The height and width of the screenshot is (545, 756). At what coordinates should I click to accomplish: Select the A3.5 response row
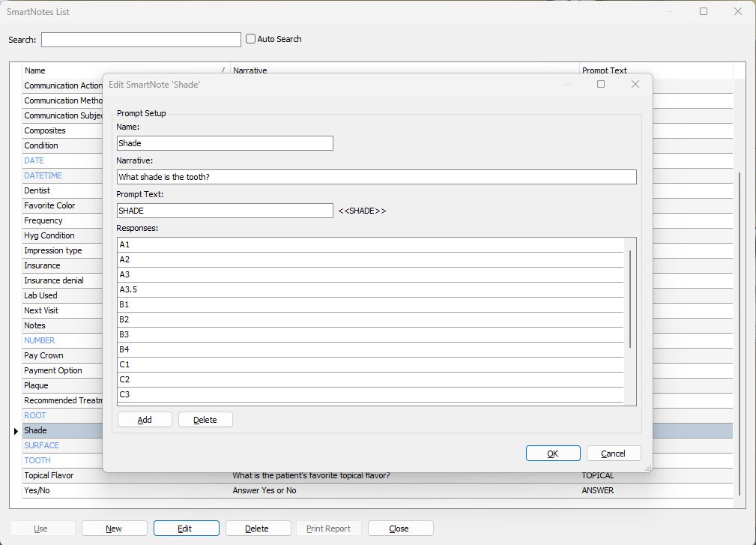pos(371,289)
